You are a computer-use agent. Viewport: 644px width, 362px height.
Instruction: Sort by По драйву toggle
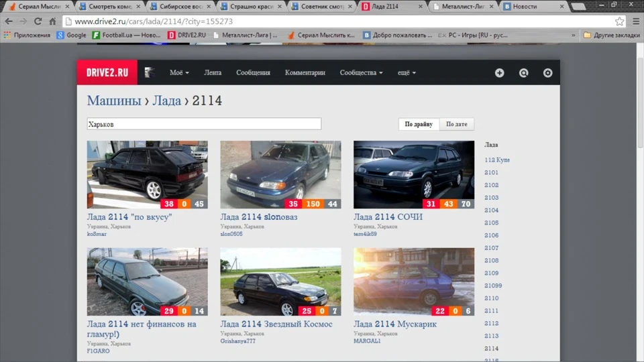point(419,124)
